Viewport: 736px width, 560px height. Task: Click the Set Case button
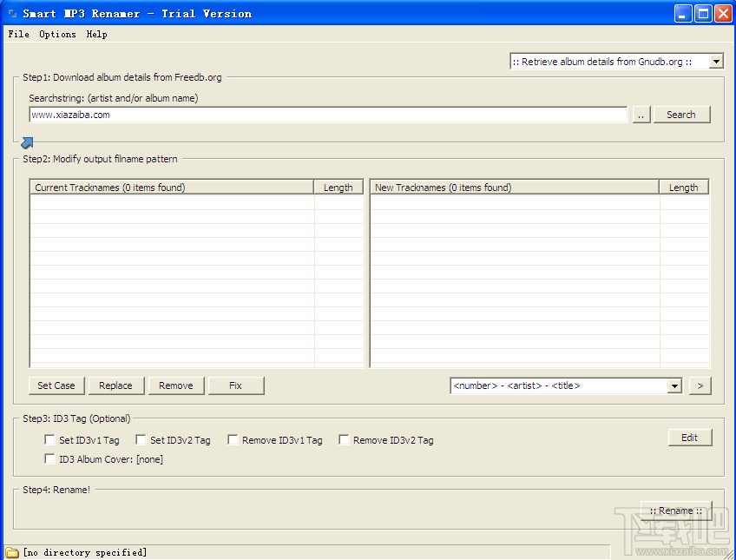pos(56,385)
